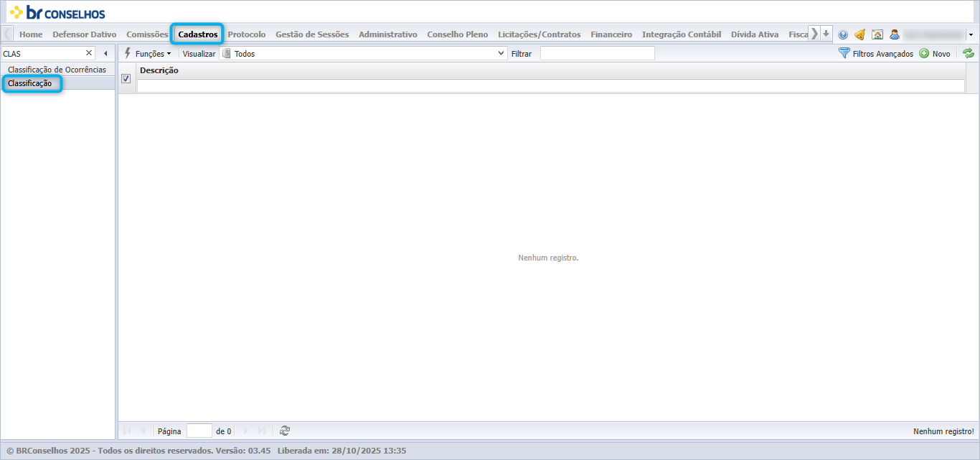Open the Gestão de Sessões tab
The height and width of the screenshot is (460, 980).
pos(312,34)
